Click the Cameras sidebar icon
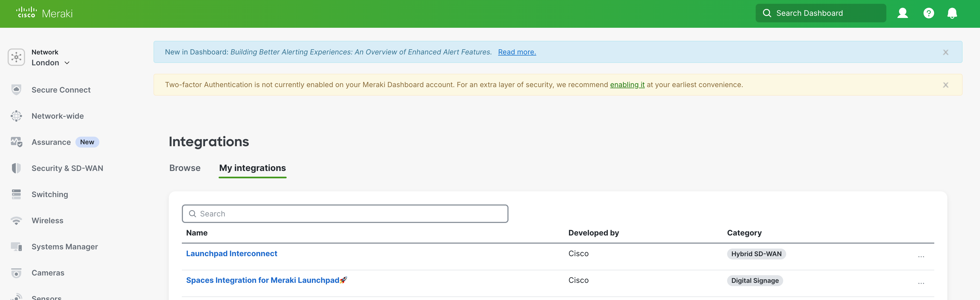This screenshot has height=300, width=980. point(16,273)
